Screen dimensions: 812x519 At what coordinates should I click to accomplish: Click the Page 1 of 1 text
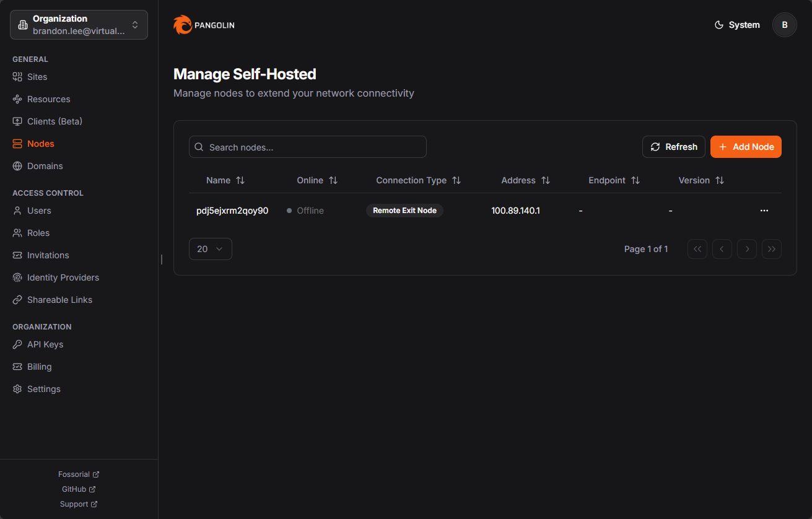646,249
